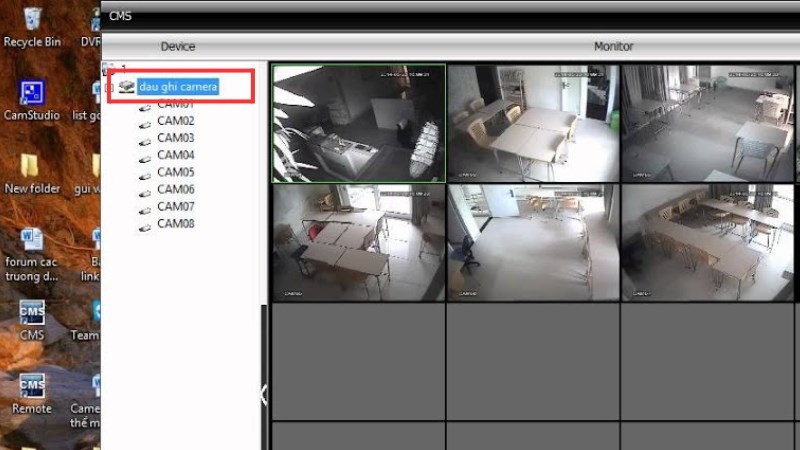This screenshot has width=800, height=450.
Task: Launch the CMS desktop shortcut
Action: (32, 320)
